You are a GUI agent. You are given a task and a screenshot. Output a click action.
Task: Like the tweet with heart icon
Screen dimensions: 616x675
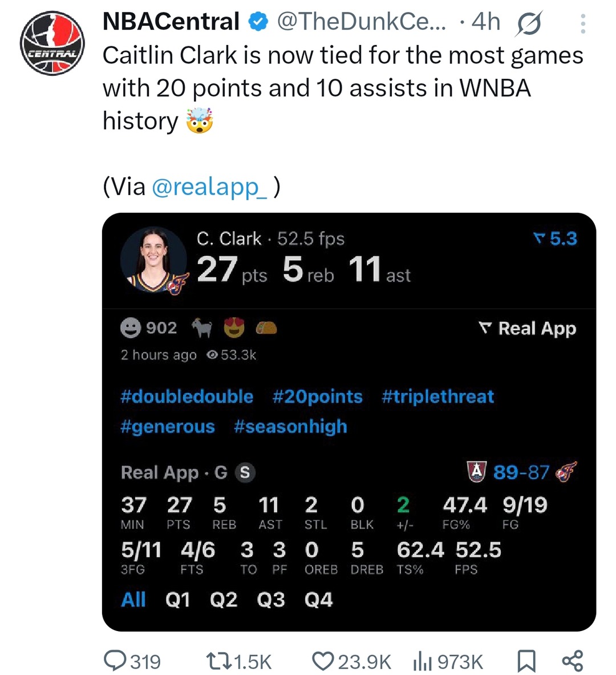point(323,661)
